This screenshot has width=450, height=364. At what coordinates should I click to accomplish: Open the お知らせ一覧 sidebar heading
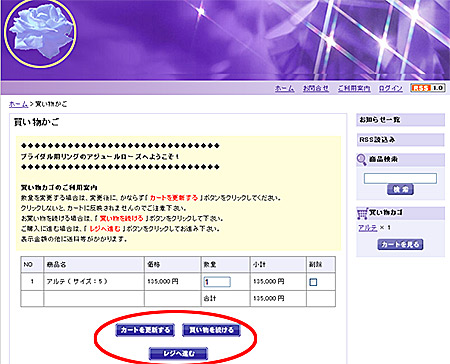click(x=400, y=120)
